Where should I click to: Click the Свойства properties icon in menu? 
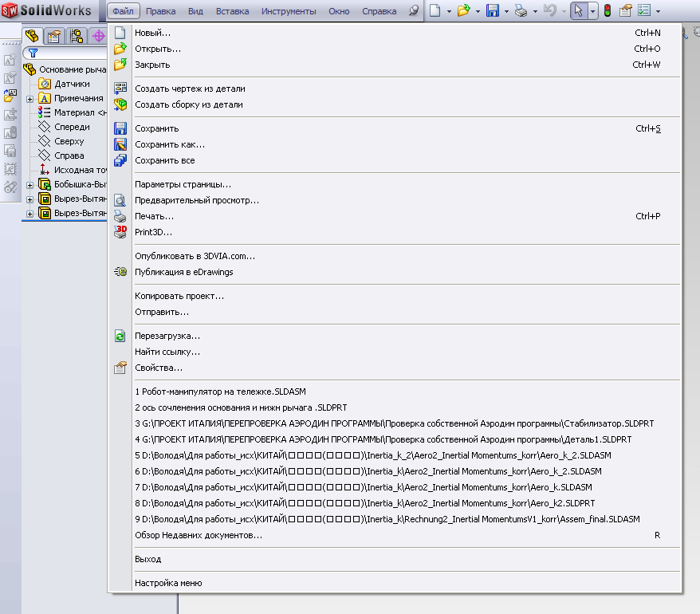coord(120,368)
